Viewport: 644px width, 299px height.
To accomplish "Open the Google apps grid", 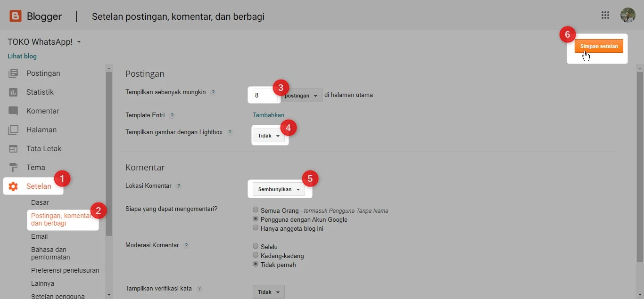I will click(605, 16).
